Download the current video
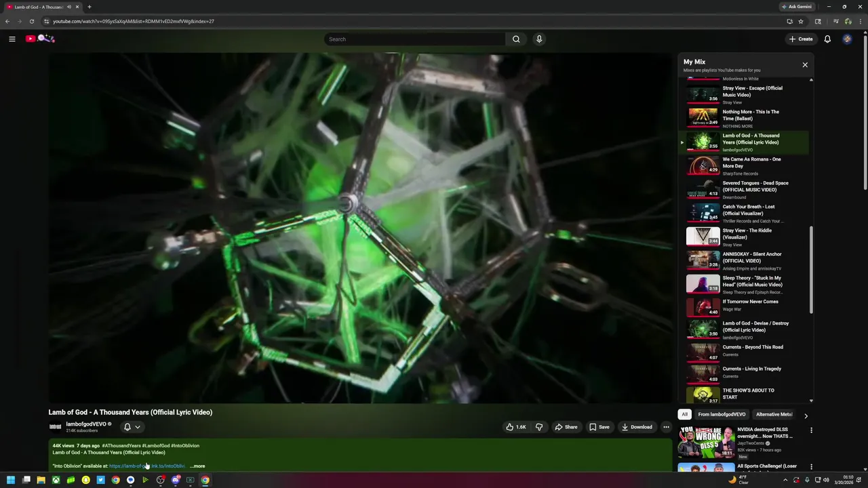 [x=637, y=427]
